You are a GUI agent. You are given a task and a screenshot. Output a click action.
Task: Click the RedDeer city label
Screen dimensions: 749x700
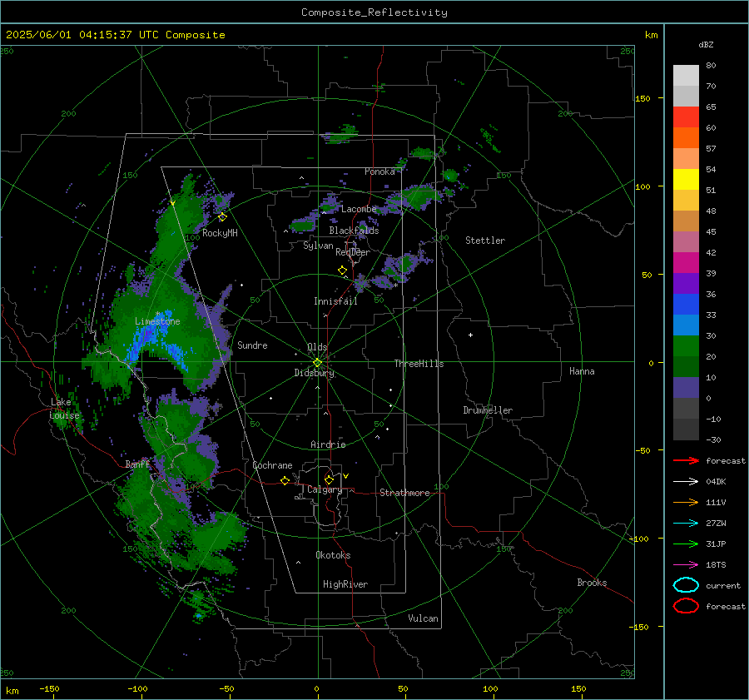coord(353,252)
